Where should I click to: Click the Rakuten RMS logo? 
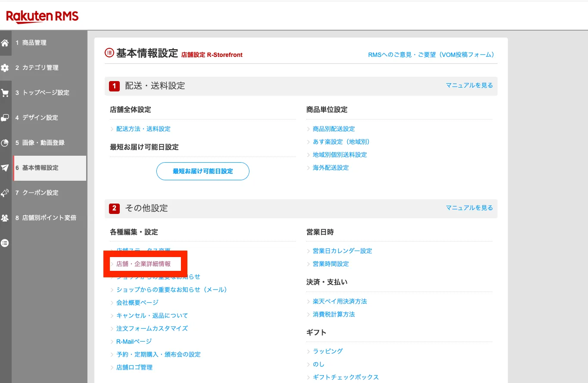(42, 17)
